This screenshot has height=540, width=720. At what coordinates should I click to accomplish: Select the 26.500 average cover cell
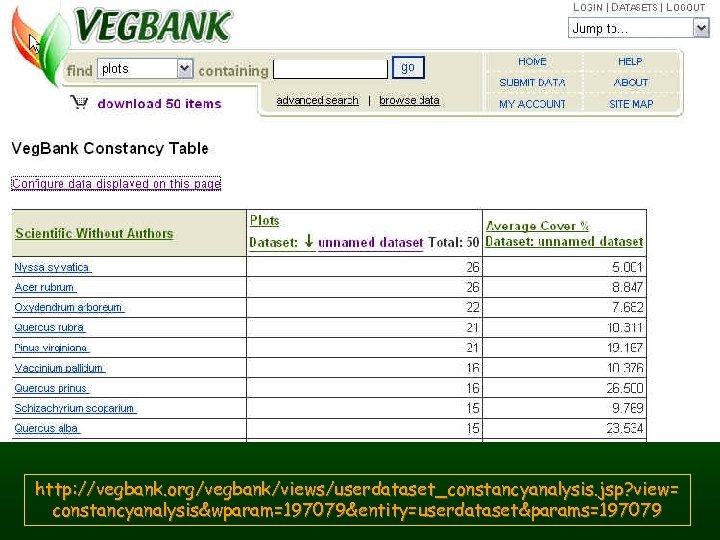(564, 388)
